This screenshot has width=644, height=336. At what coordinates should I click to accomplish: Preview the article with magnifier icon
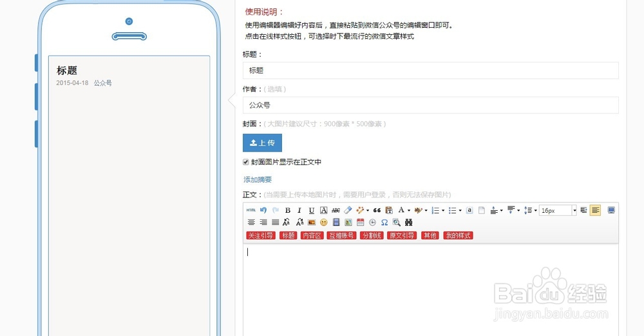(396, 222)
